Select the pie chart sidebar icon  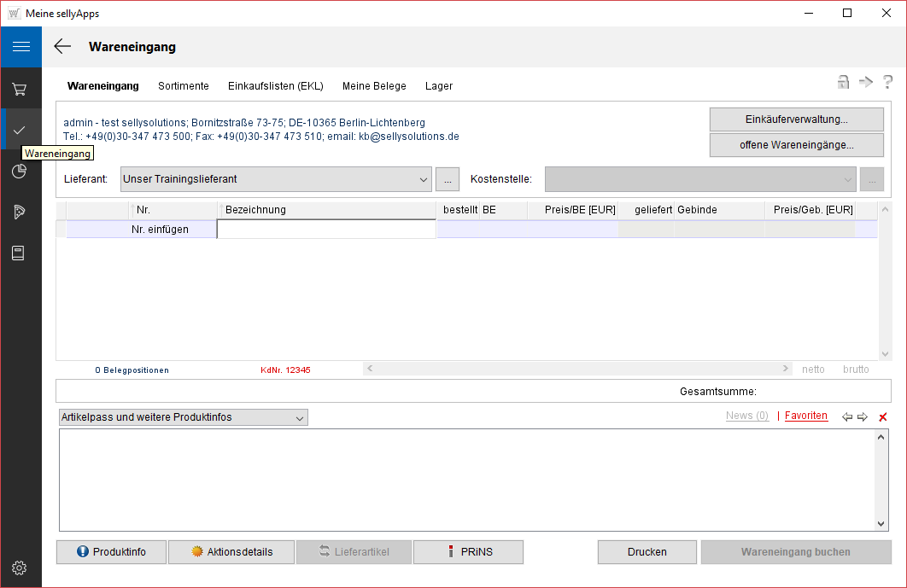(20, 172)
